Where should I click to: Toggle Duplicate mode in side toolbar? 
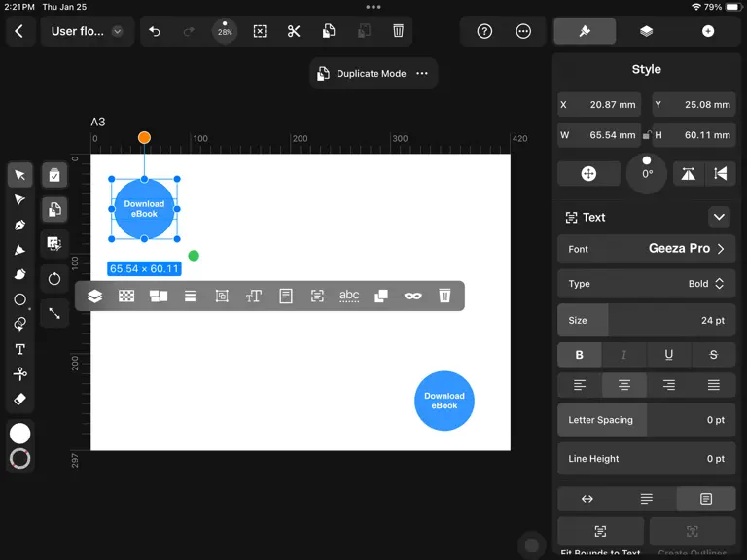(x=54, y=210)
